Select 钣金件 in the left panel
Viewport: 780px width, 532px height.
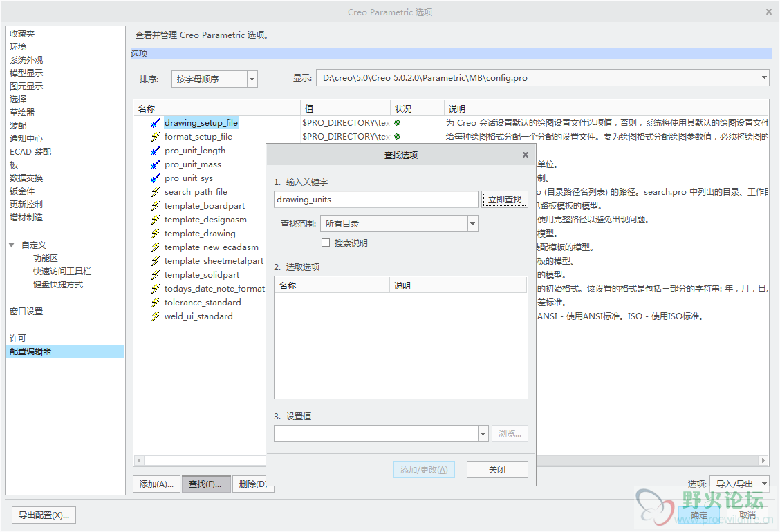coord(22,191)
